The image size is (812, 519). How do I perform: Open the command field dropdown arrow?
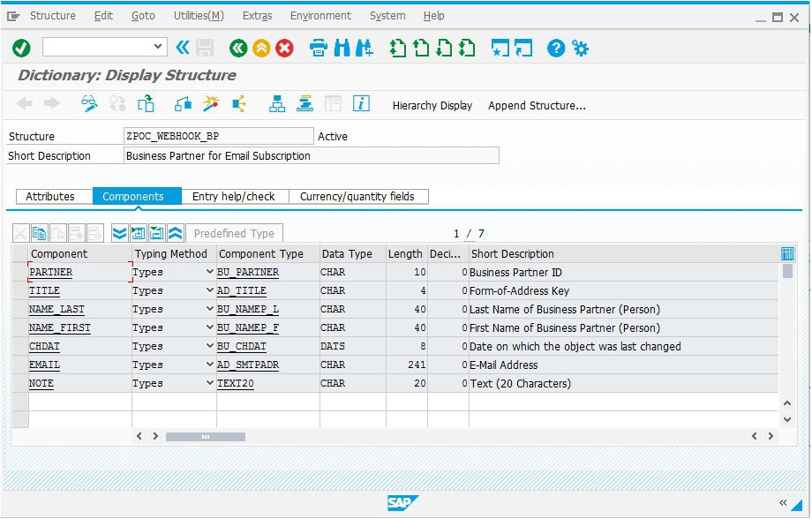[x=158, y=47]
